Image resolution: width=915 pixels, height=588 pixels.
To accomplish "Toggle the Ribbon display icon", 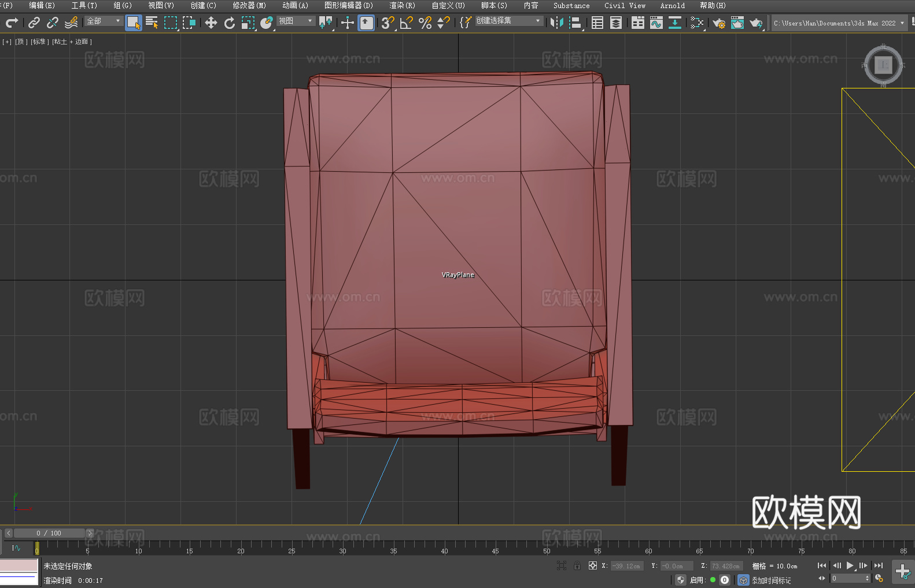I will tap(638, 23).
